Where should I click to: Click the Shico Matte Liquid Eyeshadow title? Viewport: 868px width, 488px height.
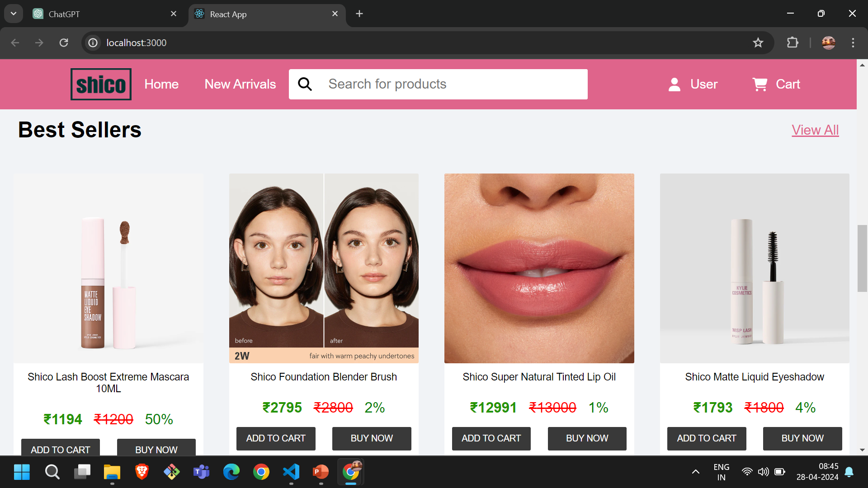coord(755,377)
